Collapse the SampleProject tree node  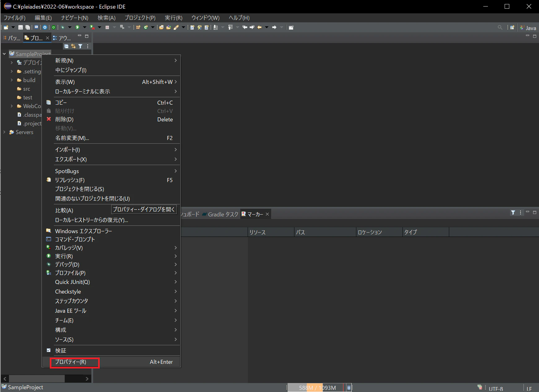click(4, 54)
